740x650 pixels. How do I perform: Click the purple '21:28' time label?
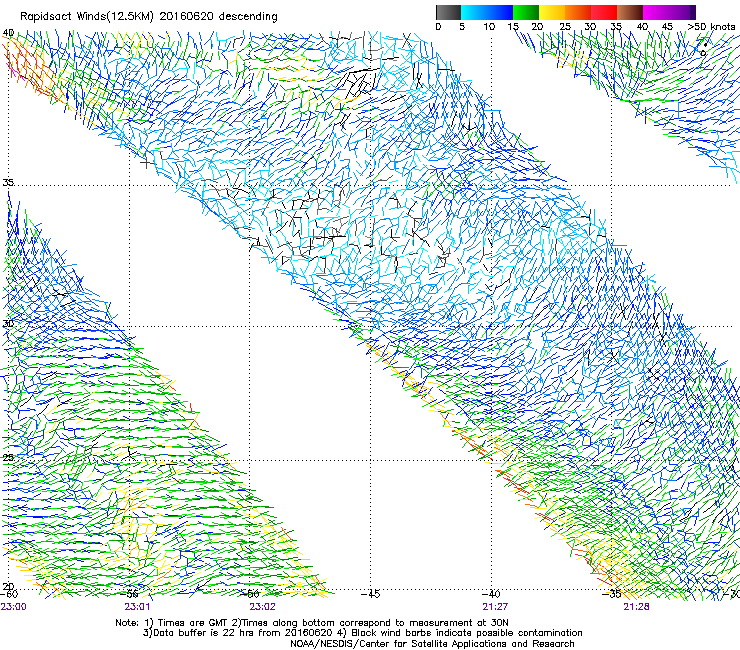(x=636, y=607)
